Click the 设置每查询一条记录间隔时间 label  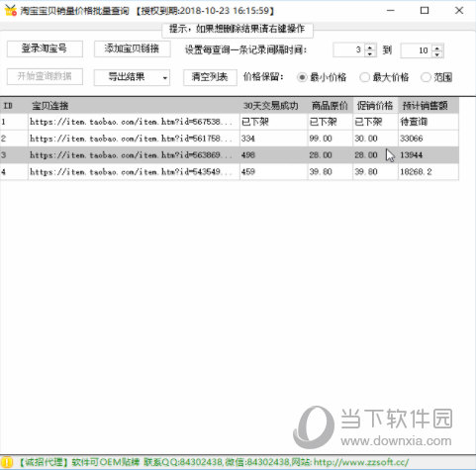(245, 50)
